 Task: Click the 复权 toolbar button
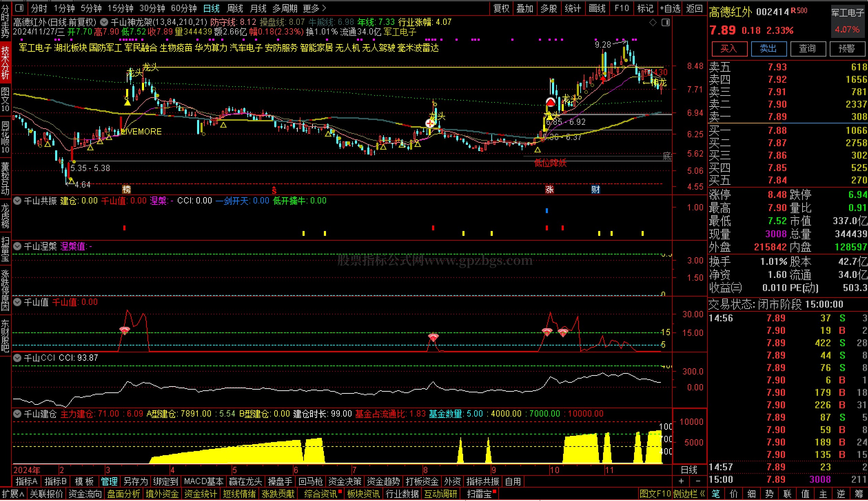(501, 8)
